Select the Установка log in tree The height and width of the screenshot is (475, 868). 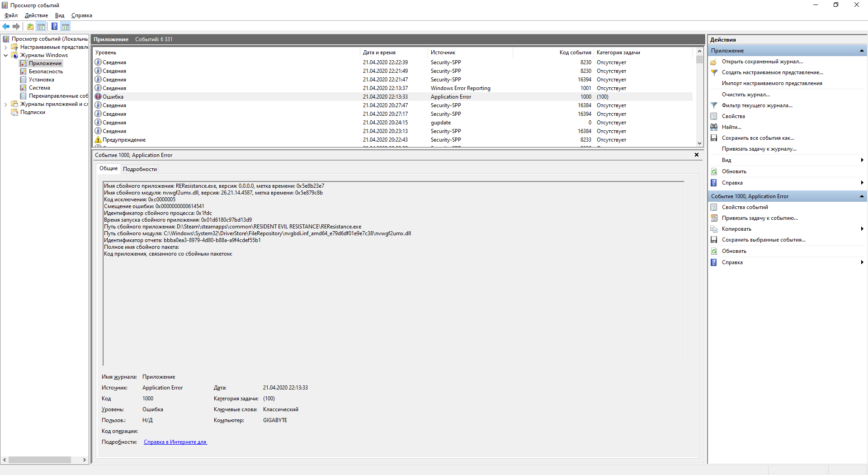(41, 80)
